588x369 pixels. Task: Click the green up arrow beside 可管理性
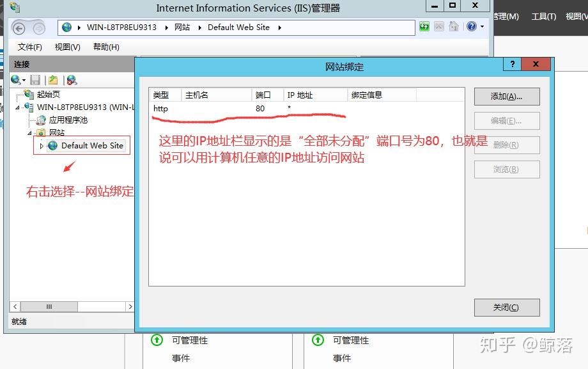click(157, 341)
